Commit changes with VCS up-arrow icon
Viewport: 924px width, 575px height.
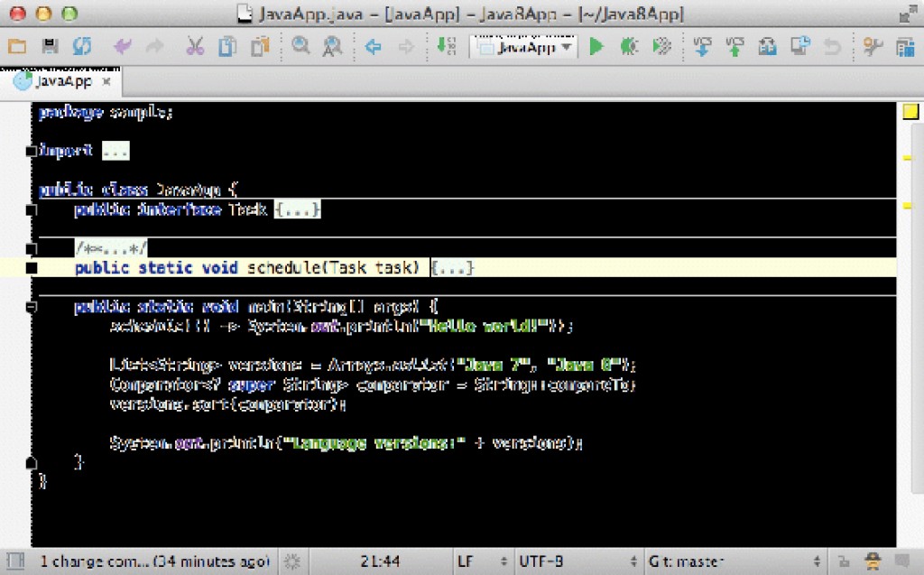pyautogui.click(x=735, y=46)
